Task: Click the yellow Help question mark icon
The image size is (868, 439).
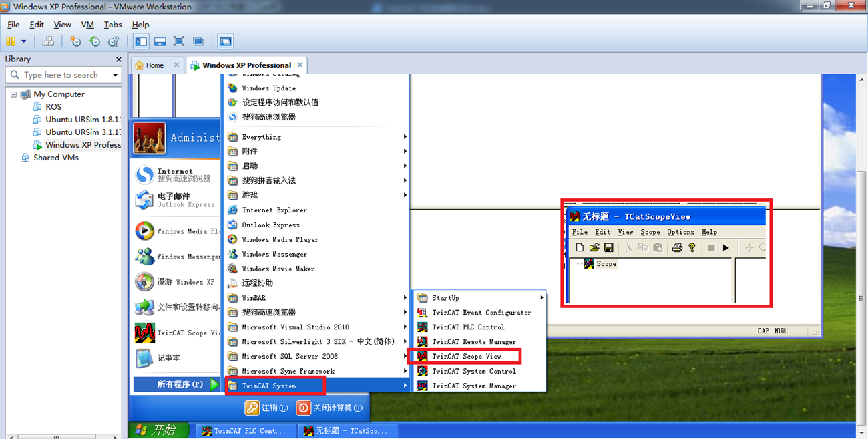Action: click(692, 248)
